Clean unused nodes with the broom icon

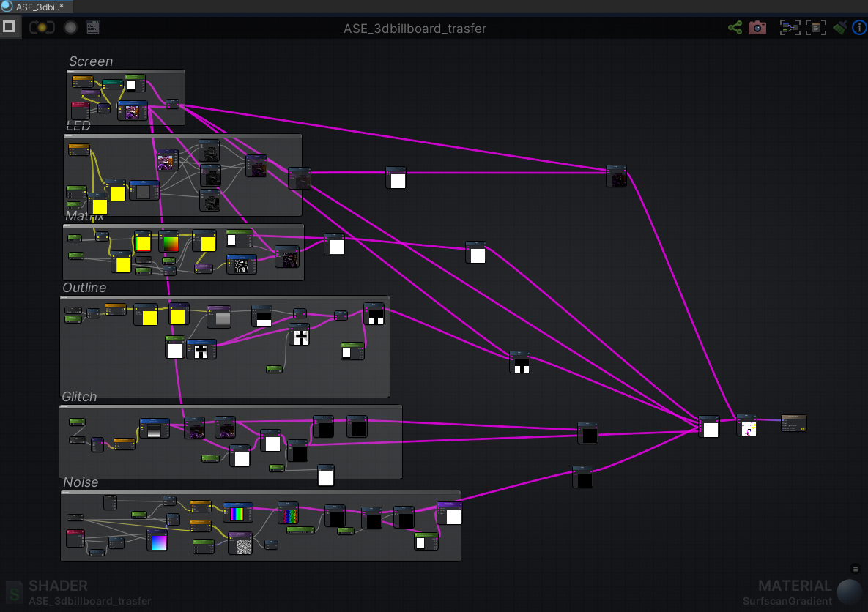pos(839,28)
